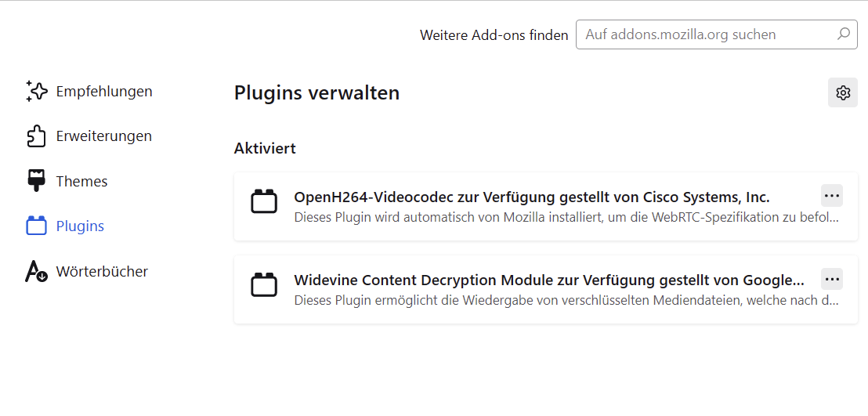Screen dimensions: 868x416
Task: Select the Themes category label
Action: pyautogui.click(x=82, y=182)
